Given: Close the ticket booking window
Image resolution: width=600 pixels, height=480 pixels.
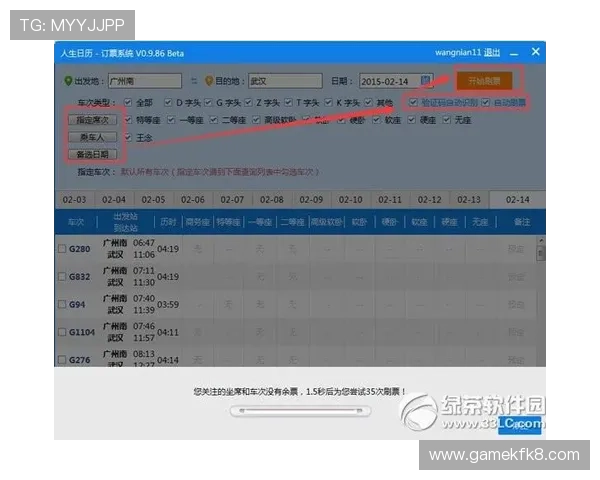Looking at the screenshot, I should click(535, 52).
